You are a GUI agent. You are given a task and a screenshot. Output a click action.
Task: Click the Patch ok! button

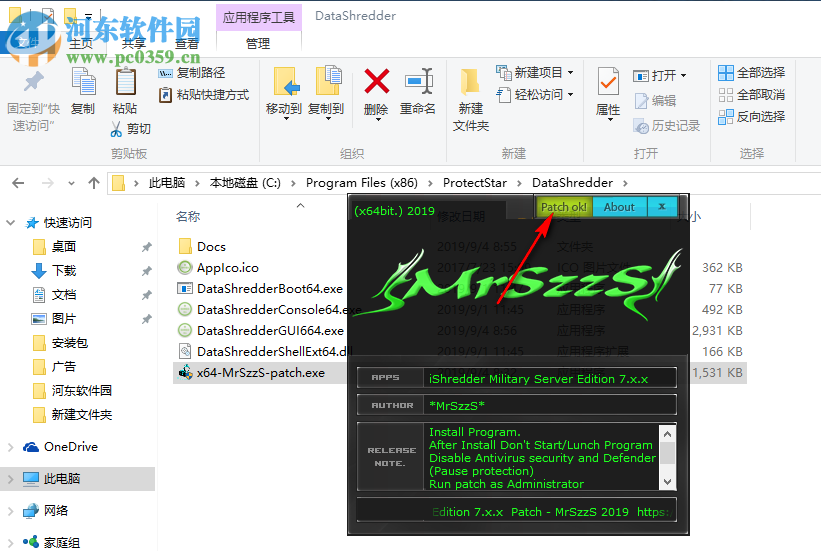563,207
